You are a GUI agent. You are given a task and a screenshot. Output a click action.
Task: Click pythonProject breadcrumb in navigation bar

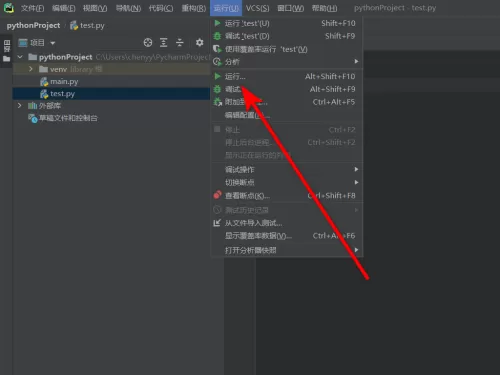tap(33, 25)
